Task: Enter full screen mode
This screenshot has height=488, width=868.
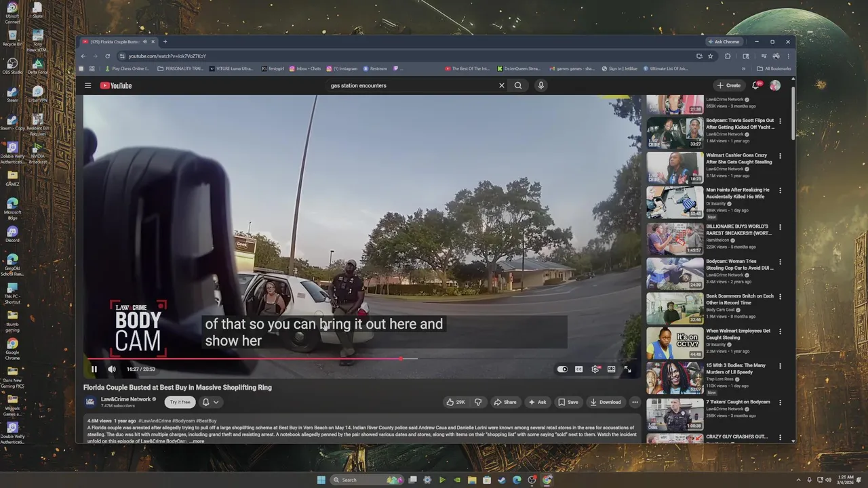Action: (x=628, y=369)
